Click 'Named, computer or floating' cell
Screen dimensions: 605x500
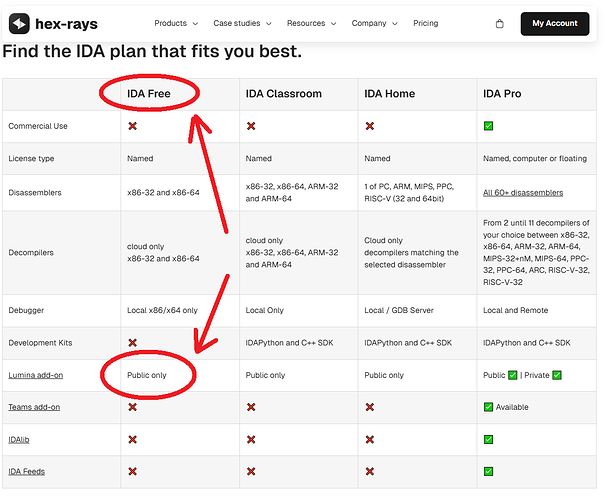click(535, 159)
